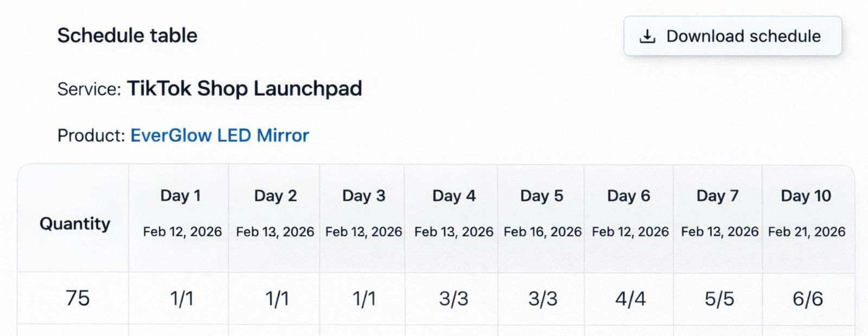Click the TikTok Shop Launchpad service name
Screen dimensions: 868x336
click(x=245, y=88)
